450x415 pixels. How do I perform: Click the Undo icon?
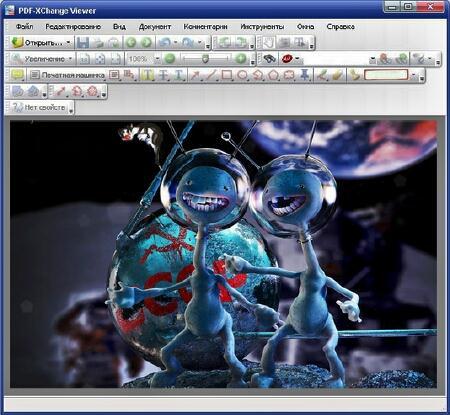pyautogui.click(x=164, y=42)
